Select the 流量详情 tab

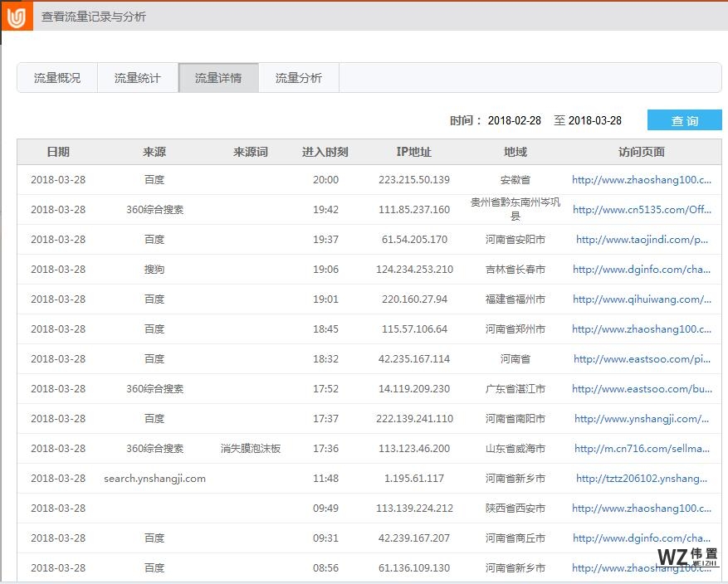tap(217, 77)
